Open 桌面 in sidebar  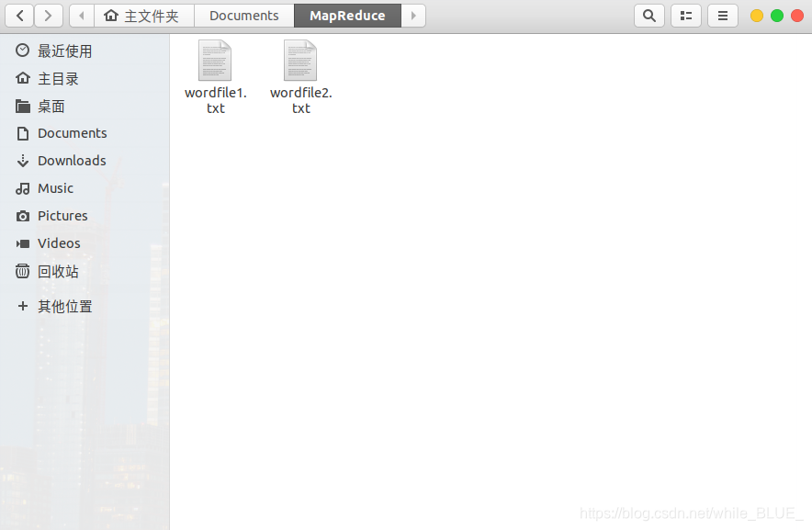tap(85, 107)
